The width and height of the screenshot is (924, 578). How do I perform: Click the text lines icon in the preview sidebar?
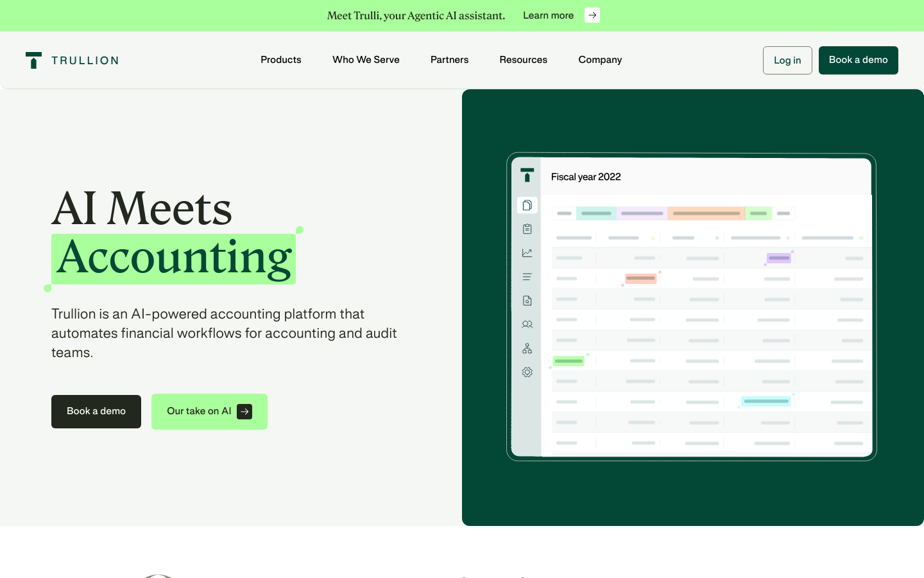[x=527, y=277]
